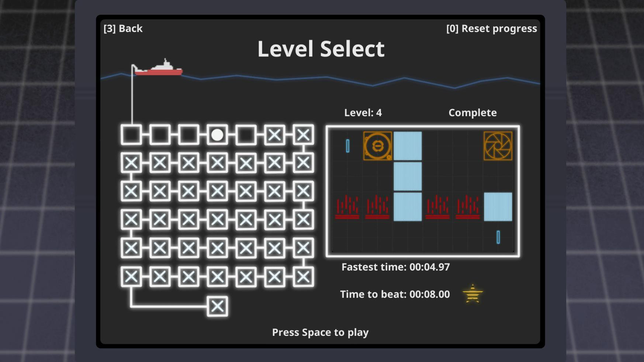
Task: Select the level node with white dot
Action: coord(217,135)
